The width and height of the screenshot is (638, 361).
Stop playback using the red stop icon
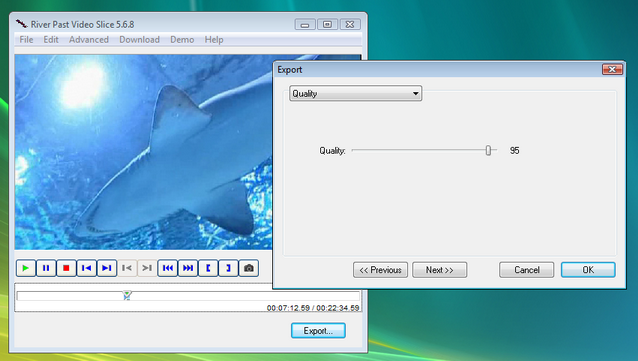click(x=66, y=268)
